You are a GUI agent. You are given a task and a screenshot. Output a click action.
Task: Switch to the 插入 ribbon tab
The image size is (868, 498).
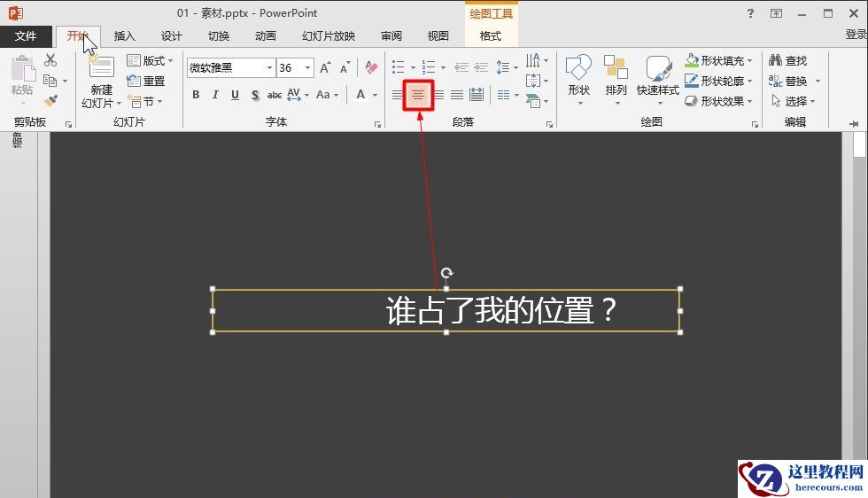tap(125, 36)
